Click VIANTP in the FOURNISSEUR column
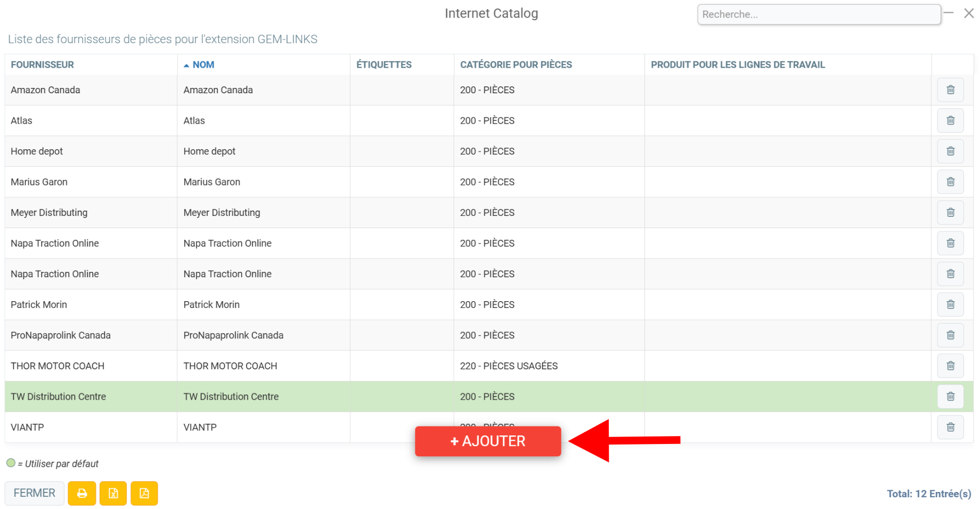This screenshot has width=980, height=509. pos(27,427)
